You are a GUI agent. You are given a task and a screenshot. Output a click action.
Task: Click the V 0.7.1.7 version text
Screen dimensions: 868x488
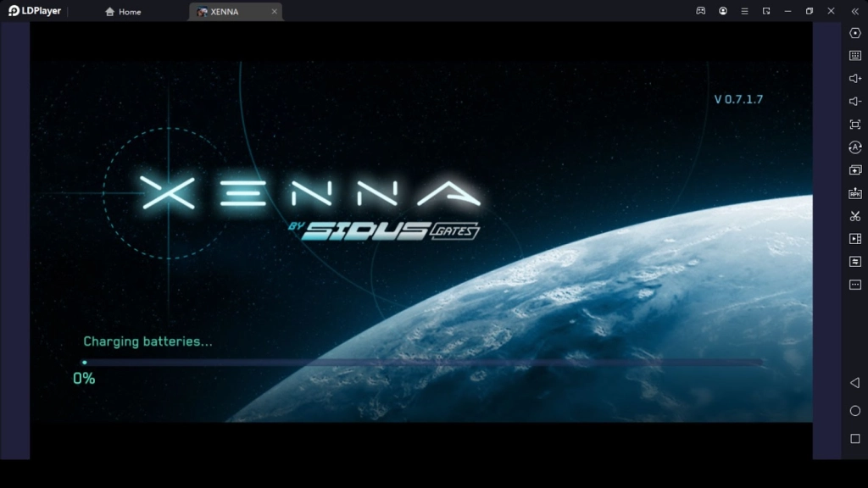click(x=738, y=100)
